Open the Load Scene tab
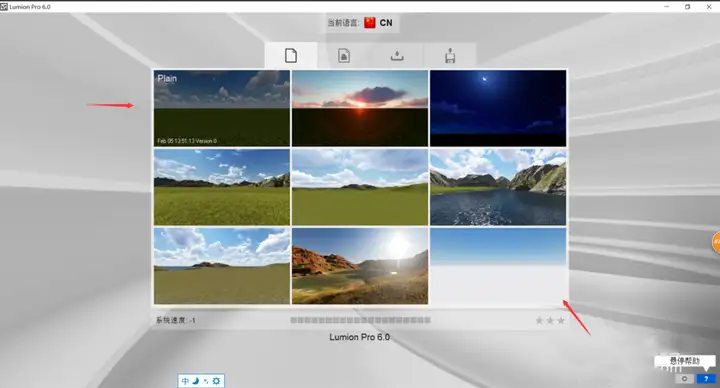This screenshot has width=720, height=388. click(x=397, y=56)
